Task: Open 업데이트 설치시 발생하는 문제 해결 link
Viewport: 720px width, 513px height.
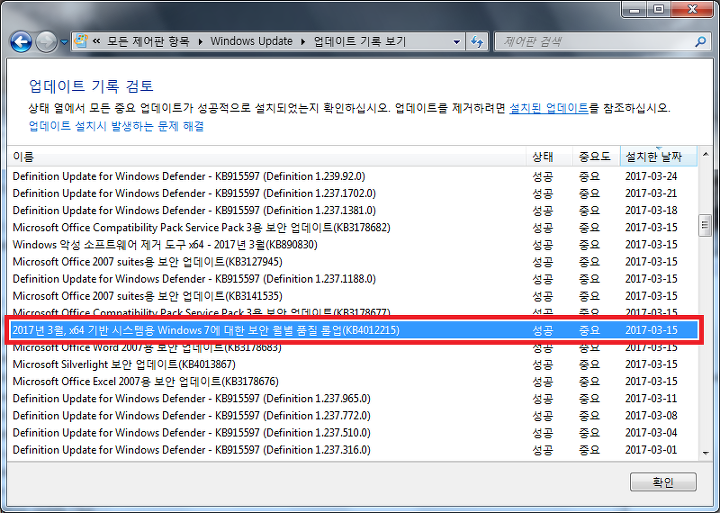Action: (116, 126)
